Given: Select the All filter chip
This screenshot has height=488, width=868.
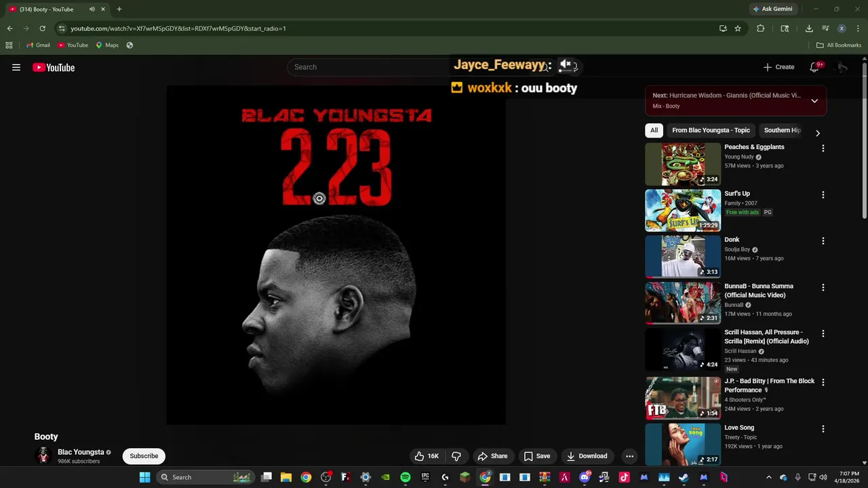Looking at the screenshot, I should 654,130.
